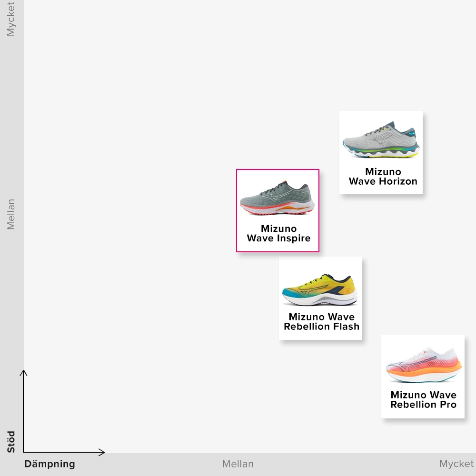Click the Wave Rebellion Flash shoe image
The image size is (476, 476).
pos(320,290)
